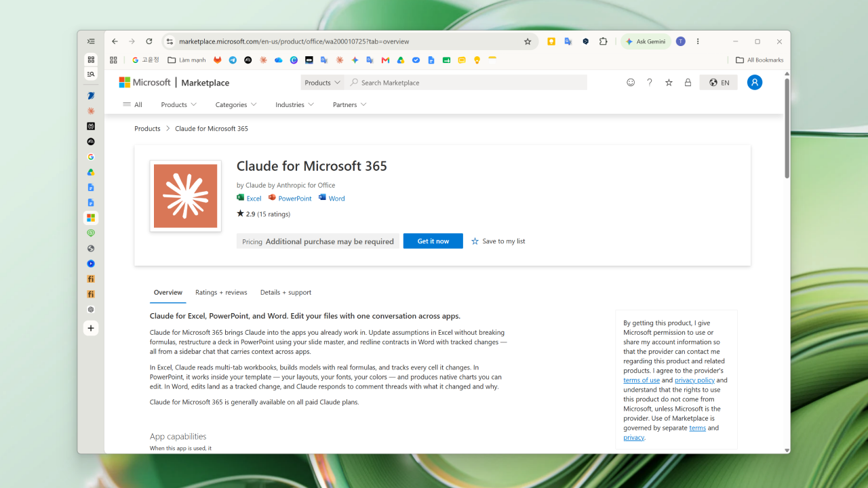Bookmark this page with the address bar star

pos(528,41)
